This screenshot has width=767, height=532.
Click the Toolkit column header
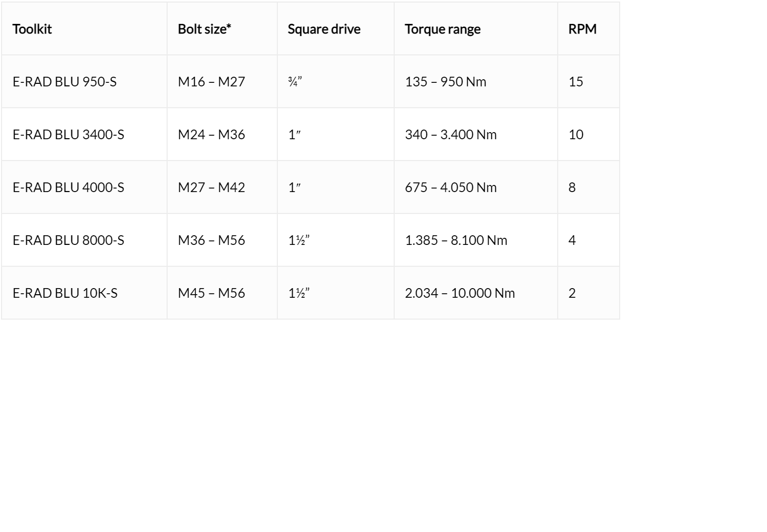pos(84,28)
